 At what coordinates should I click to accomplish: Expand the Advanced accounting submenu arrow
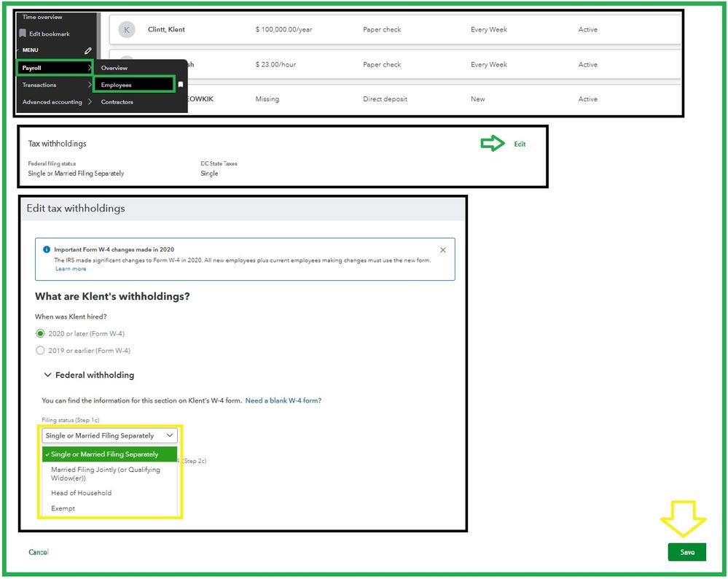[89, 102]
